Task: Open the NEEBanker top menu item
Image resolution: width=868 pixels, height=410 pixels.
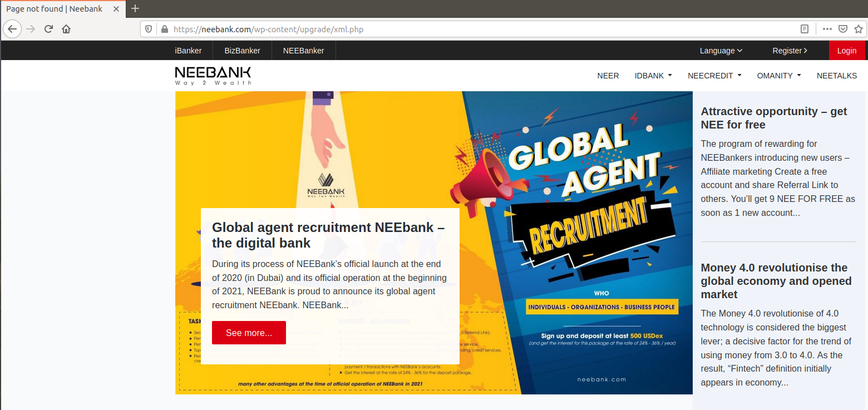Action: 303,51
